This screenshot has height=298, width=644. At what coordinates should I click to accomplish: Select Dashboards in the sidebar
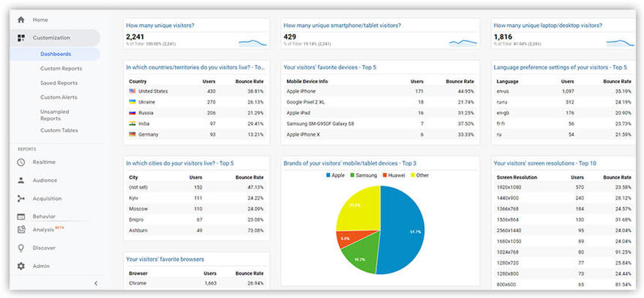pos(55,54)
